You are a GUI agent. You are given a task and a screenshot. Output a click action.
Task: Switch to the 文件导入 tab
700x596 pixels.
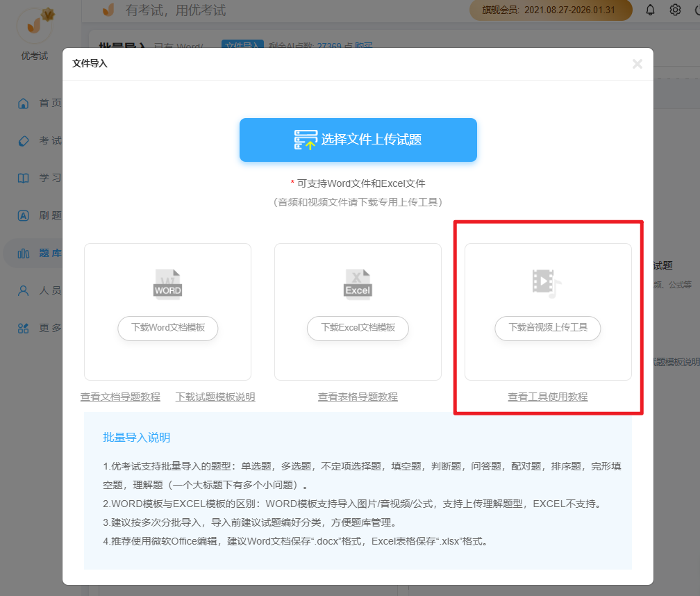pyautogui.click(x=242, y=44)
